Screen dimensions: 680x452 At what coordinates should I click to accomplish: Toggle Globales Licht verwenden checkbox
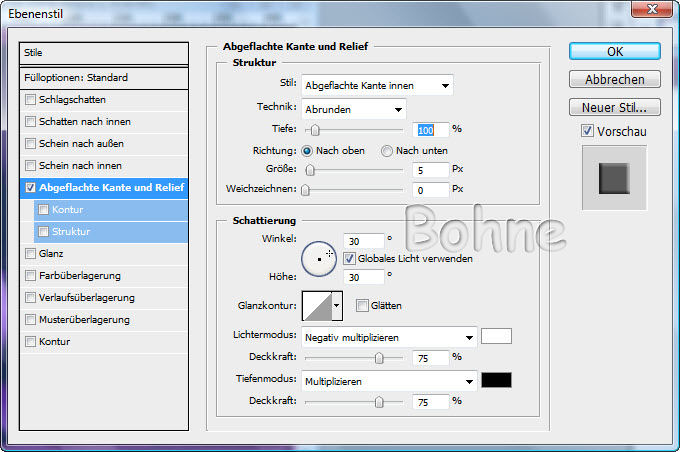pos(349,258)
